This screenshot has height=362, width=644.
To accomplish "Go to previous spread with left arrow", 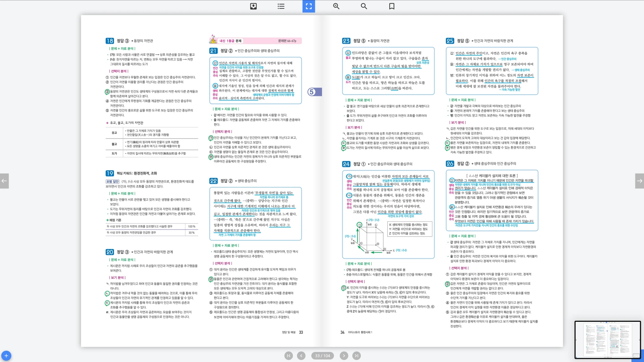I will (x=4, y=181).
